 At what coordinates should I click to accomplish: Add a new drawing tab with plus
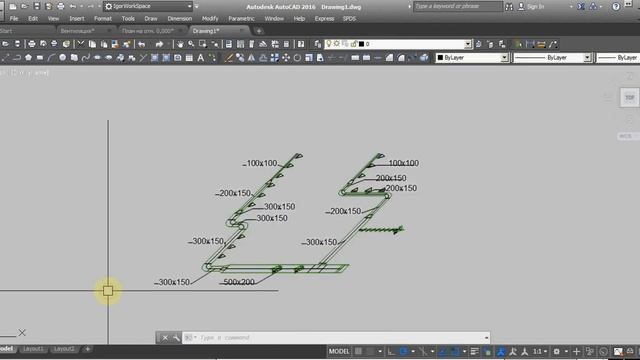pyautogui.click(x=259, y=31)
